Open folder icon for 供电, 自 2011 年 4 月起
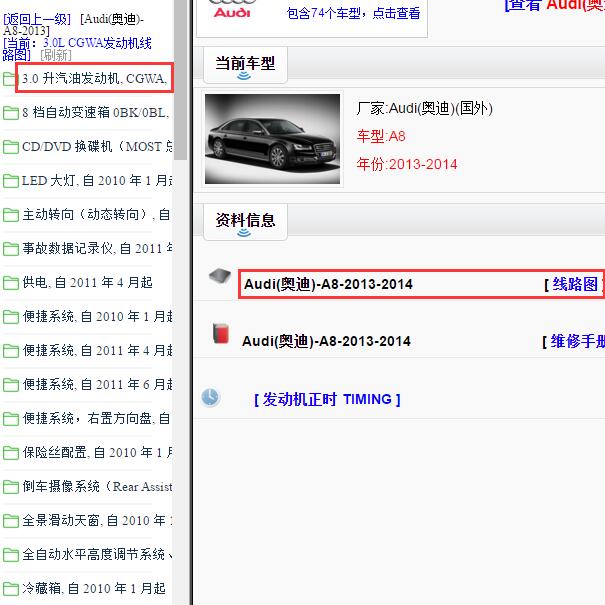The image size is (605, 605). (10, 283)
